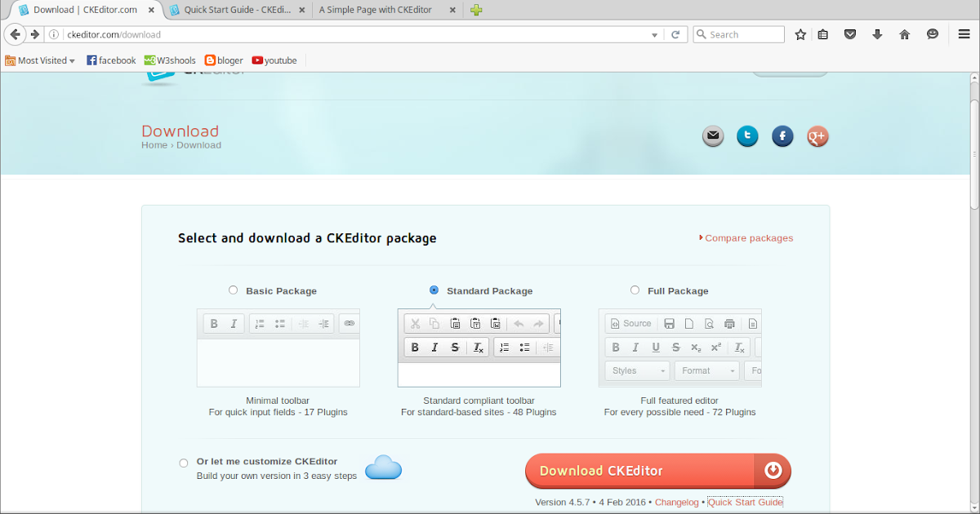Click the numbered list icon in Basic Package preview
The height and width of the screenshot is (514, 980).
pyautogui.click(x=260, y=324)
